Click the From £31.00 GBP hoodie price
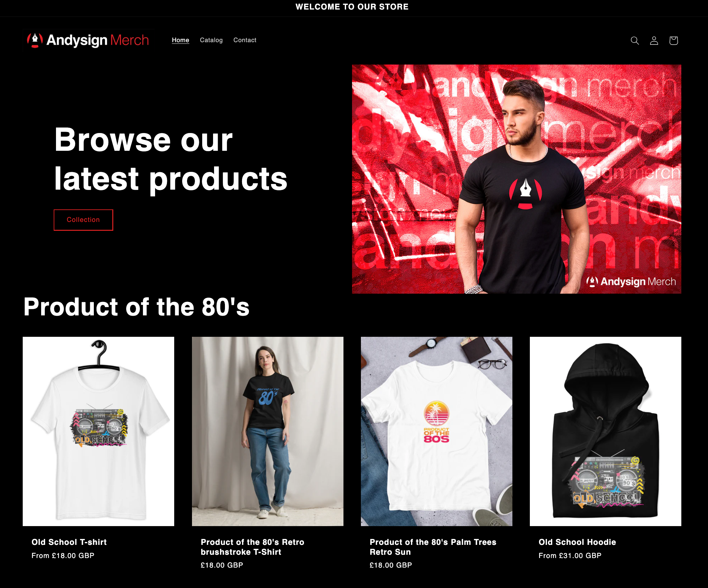This screenshot has height=588, width=708. tap(570, 556)
